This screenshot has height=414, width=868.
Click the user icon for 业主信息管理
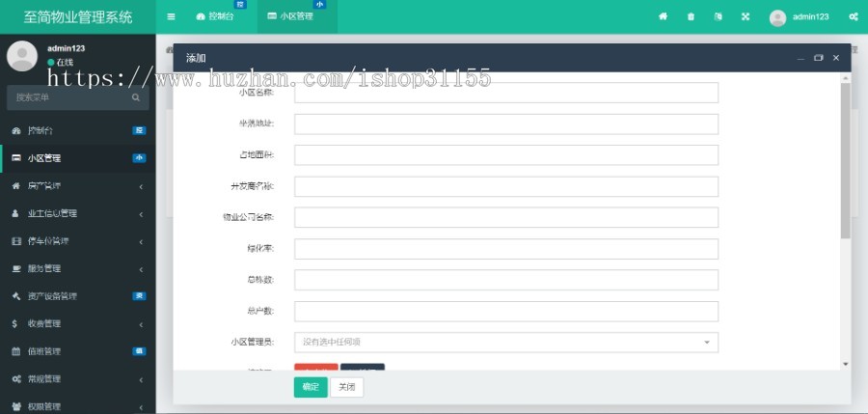[15, 213]
